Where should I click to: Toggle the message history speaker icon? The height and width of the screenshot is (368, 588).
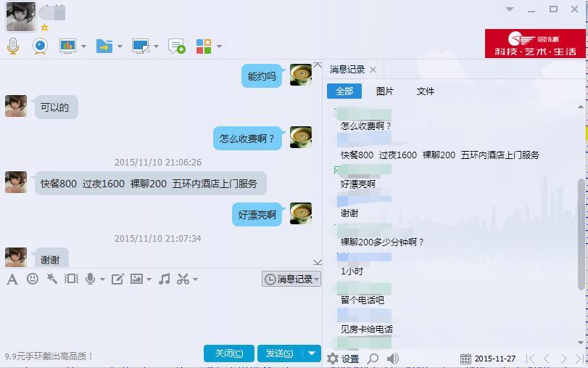[x=393, y=359]
